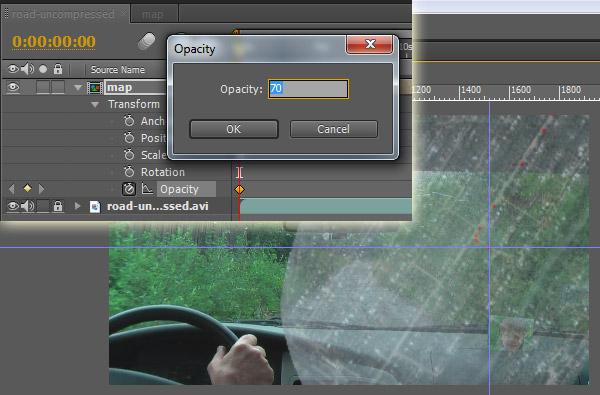
Task: Click the road-un...ssed.avi file icon
Action: [x=95, y=206]
